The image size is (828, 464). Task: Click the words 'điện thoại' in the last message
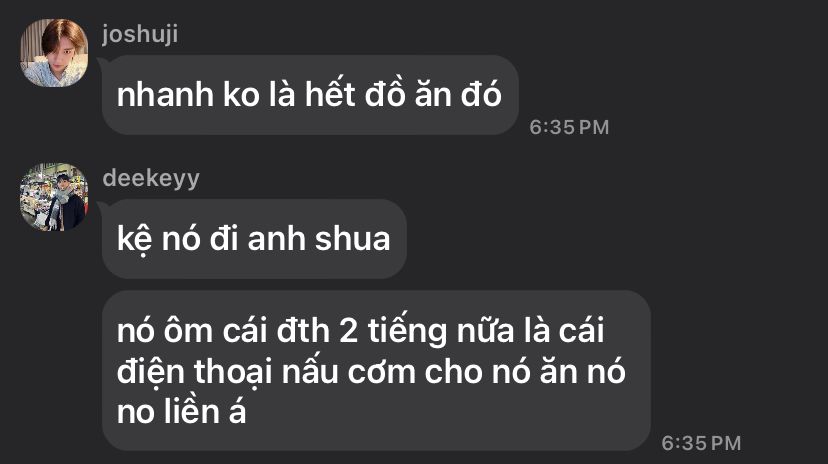[194, 372]
